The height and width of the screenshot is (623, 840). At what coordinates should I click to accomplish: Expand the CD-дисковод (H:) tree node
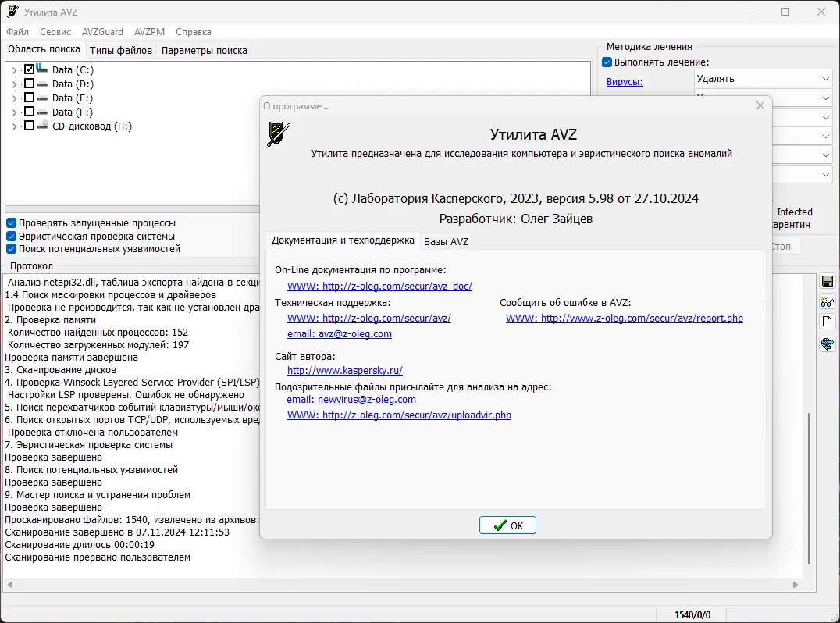[x=15, y=126]
